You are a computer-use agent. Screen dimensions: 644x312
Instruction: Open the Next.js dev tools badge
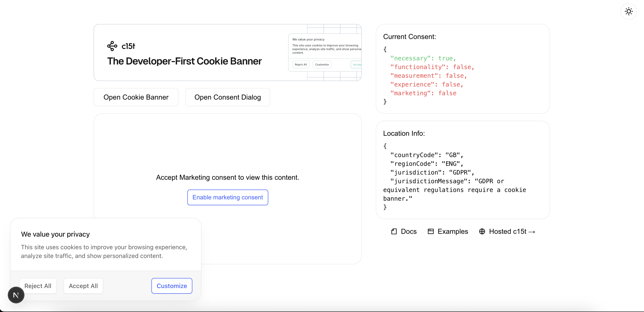[16, 295]
